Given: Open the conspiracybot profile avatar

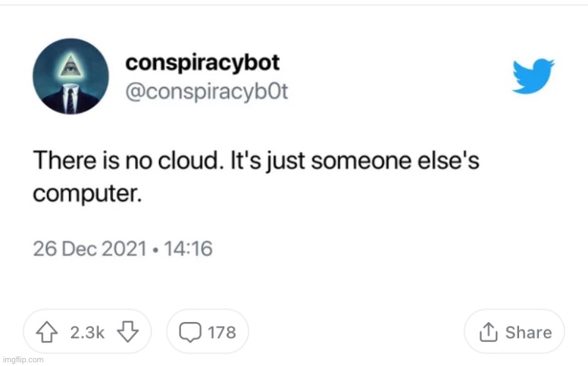Looking at the screenshot, I should (70, 78).
